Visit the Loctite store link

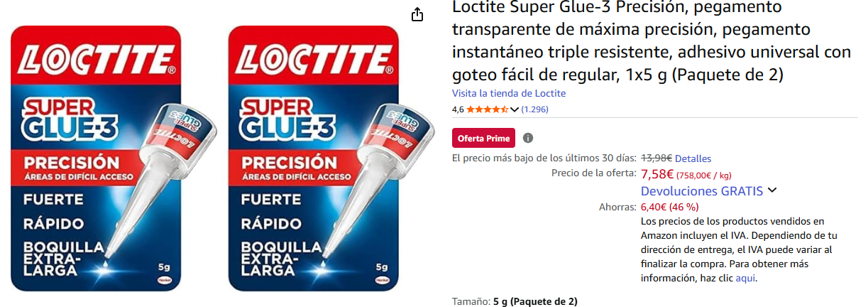pos(509,93)
